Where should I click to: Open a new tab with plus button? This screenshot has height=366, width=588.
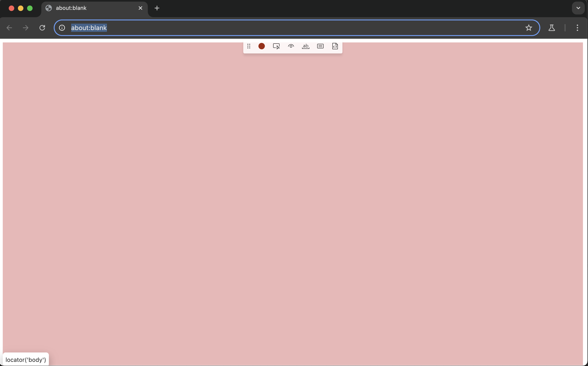coord(157,8)
